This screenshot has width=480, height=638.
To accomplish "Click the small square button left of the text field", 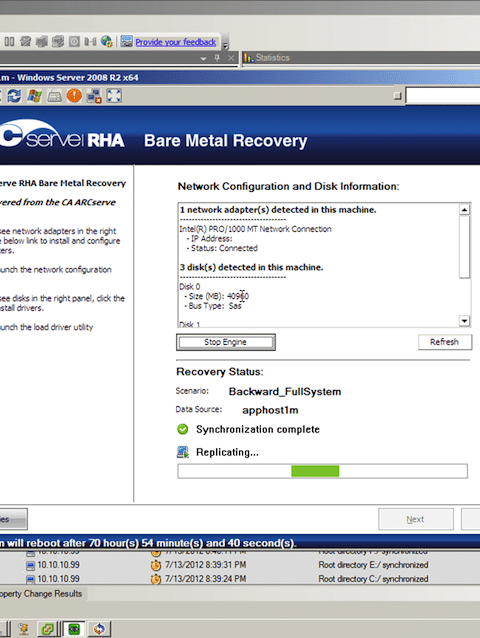I will (397, 96).
